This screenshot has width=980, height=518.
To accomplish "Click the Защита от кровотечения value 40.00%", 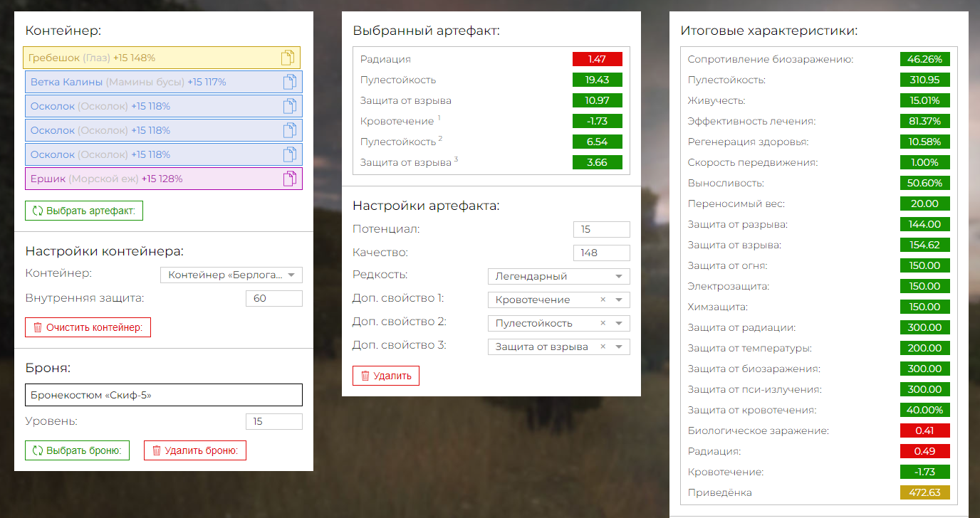I will coord(925,410).
